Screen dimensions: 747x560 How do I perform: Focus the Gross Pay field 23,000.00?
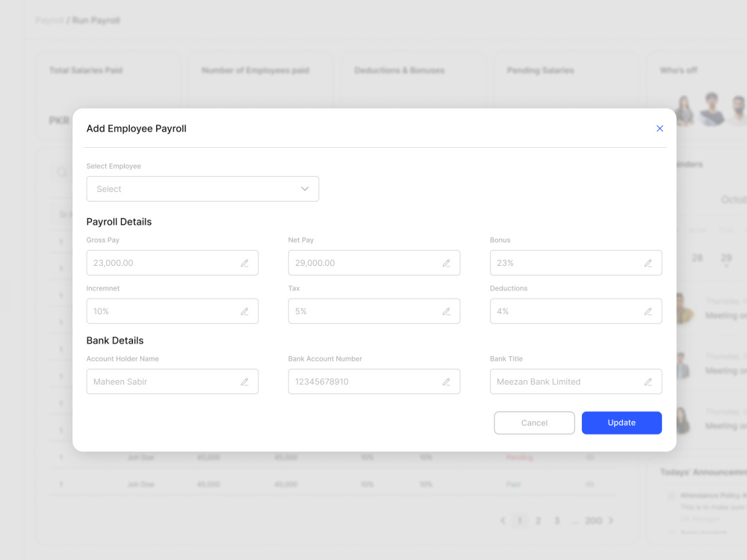pos(172,263)
